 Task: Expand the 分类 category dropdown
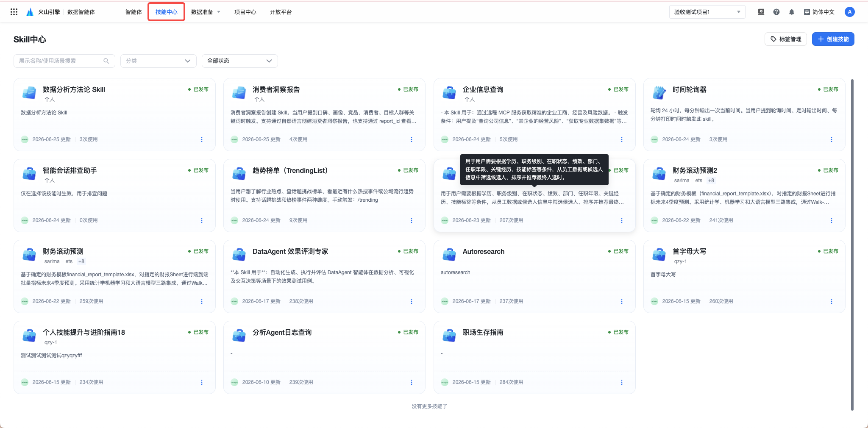click(159, 61)
